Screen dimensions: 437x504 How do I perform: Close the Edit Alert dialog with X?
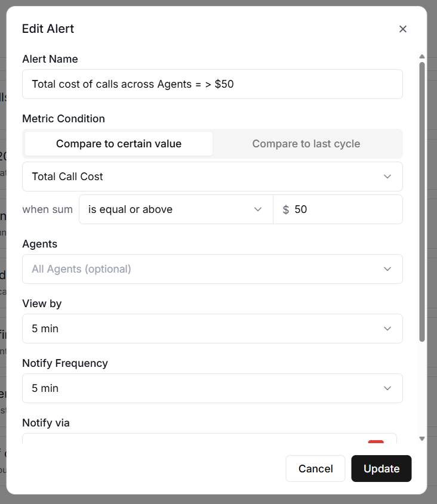click(403, 29)
